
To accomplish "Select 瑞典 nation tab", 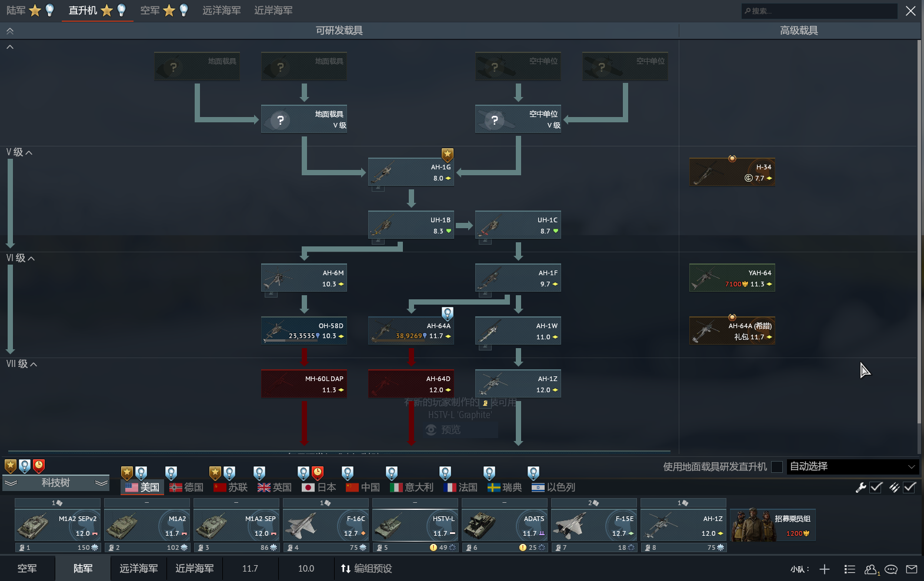I will 505,487.
